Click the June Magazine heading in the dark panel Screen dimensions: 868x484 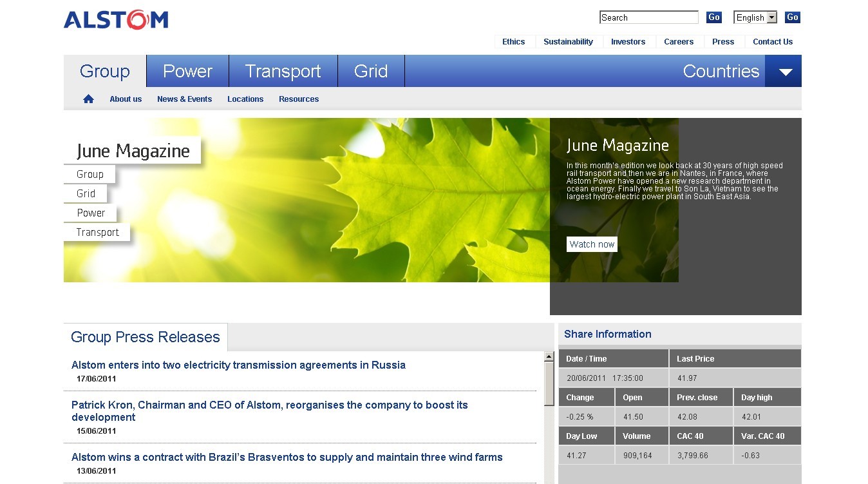pyautogui.click(x=618, y=146)
